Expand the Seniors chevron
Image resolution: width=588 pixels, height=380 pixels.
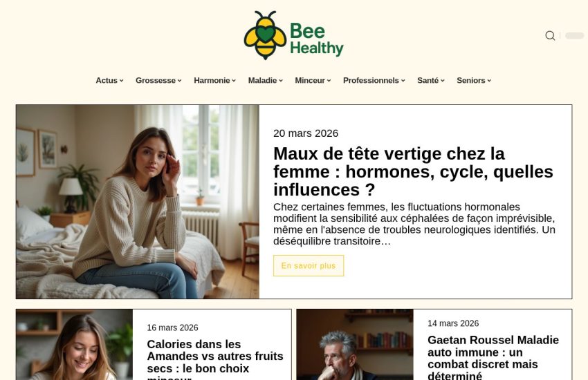pos(489,81)
